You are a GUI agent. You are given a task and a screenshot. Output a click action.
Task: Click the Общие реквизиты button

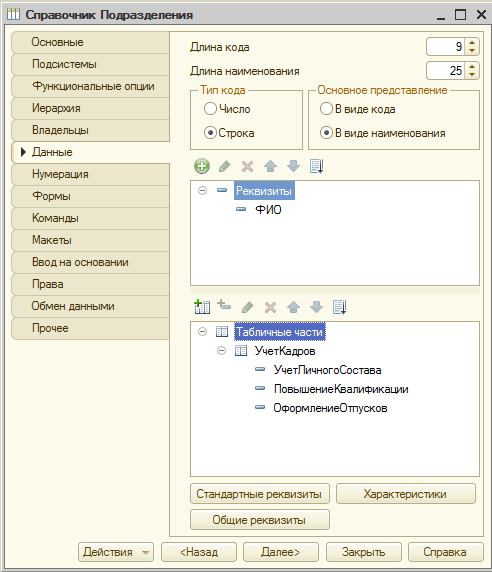tap(260, 520)
